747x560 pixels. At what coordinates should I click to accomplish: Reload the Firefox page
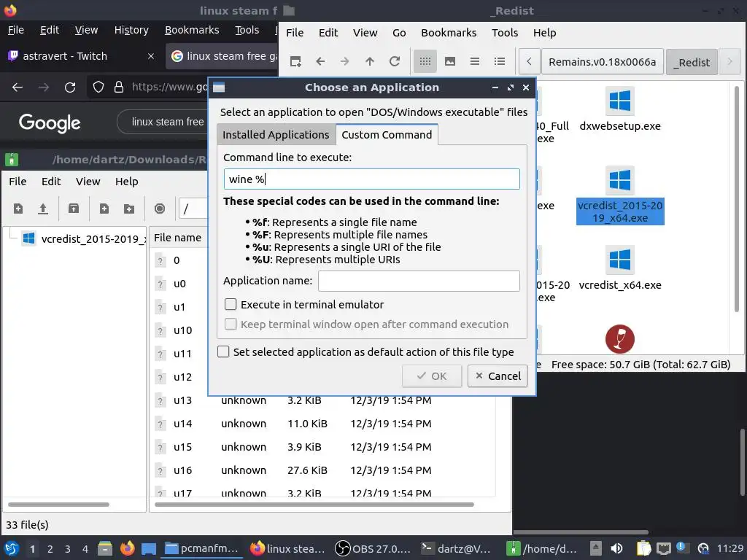coord(70,87)
